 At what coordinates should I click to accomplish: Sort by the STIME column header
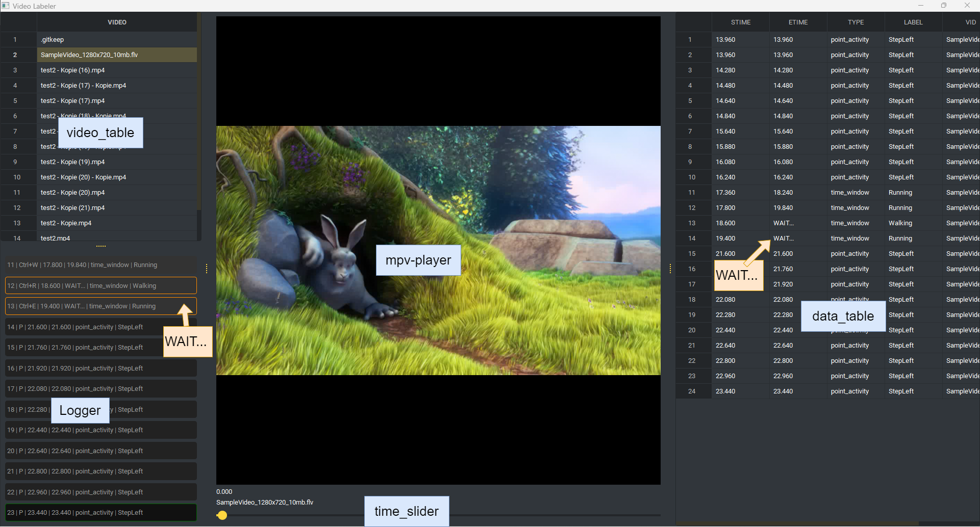pos(741,22)
